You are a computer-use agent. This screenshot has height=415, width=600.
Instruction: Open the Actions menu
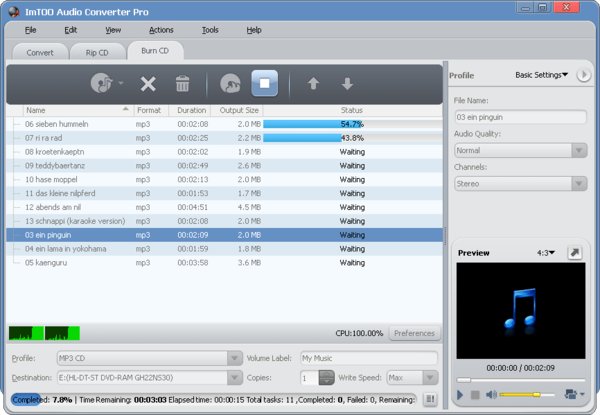(161, 30)
